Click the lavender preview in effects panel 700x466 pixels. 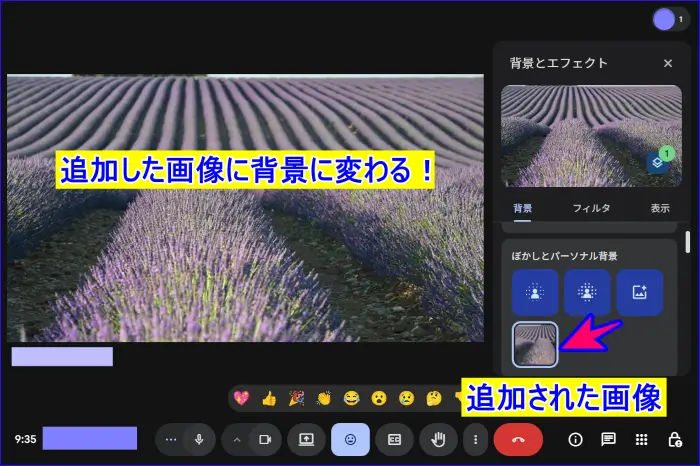(591, 136)
